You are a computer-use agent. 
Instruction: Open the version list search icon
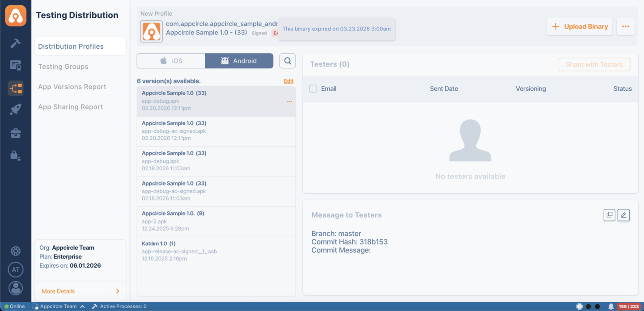tap(287, 61)
